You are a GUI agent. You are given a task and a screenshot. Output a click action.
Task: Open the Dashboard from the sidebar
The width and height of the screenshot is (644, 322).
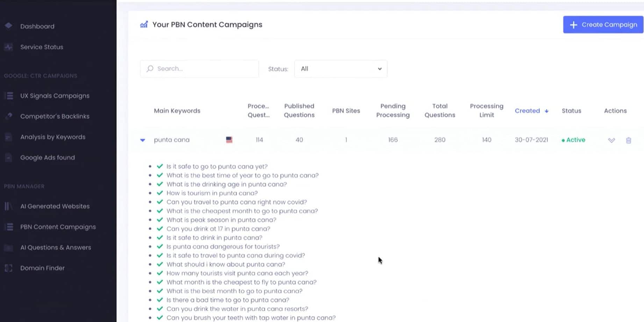pyautogui.click(x=37, y=26)
